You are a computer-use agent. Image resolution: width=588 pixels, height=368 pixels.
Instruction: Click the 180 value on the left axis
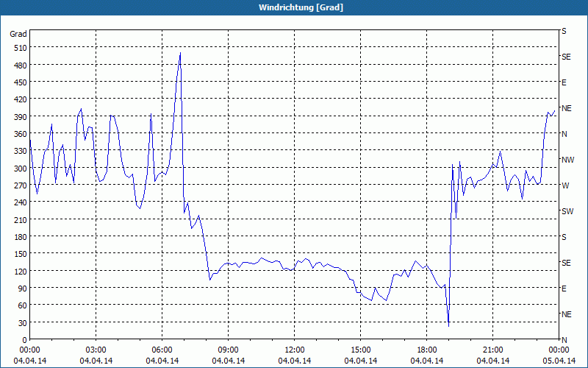(21, 237)
